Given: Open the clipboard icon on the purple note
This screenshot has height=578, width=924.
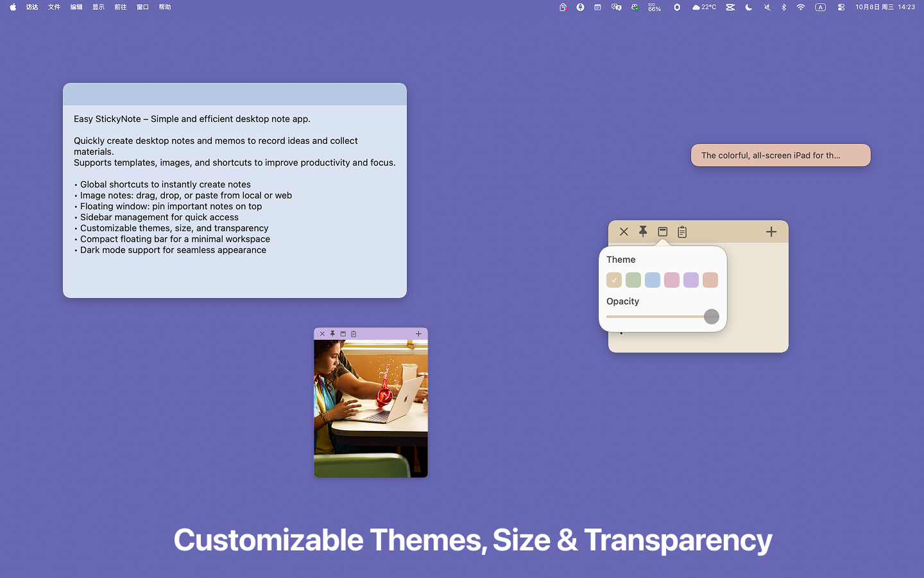Looking at the screenshot, I should pos(353,333).
